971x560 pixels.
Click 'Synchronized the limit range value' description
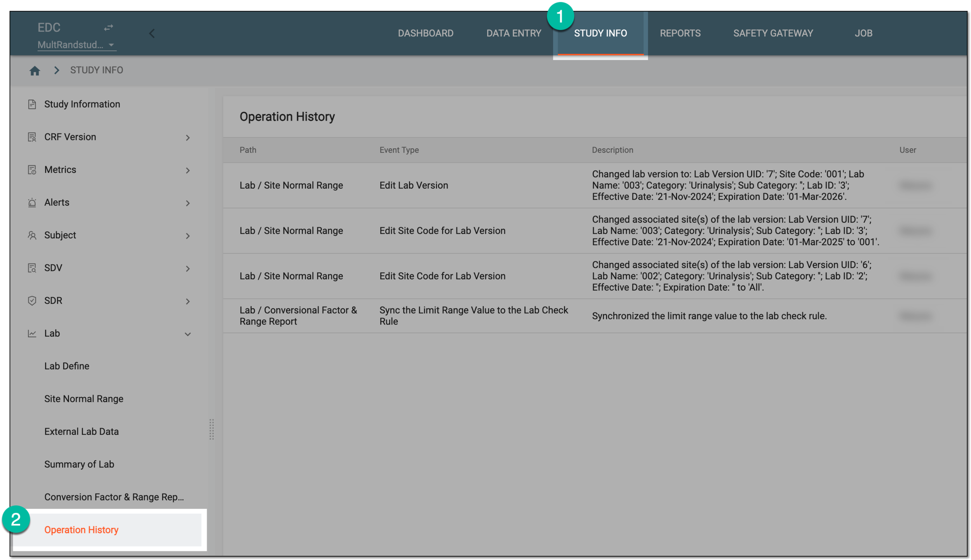coord(709,316)
